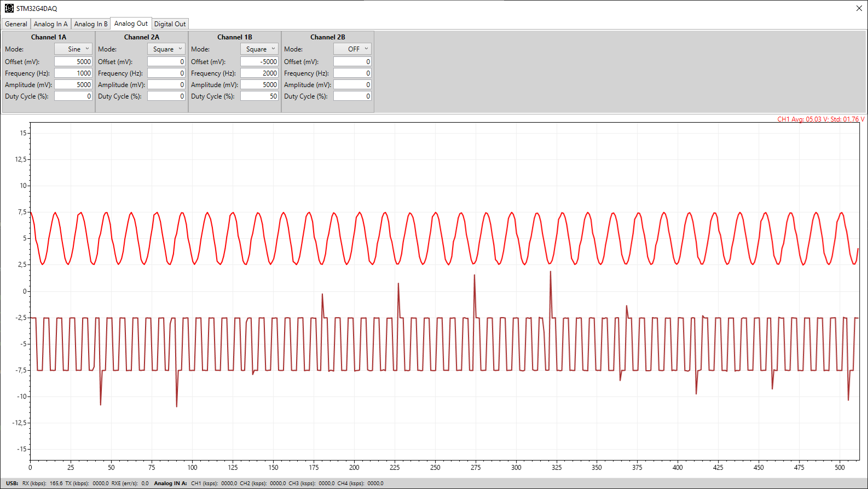Click the TX (kbps) status entry
The width and height of the screenshot is (868, 489).
[86, 484]
